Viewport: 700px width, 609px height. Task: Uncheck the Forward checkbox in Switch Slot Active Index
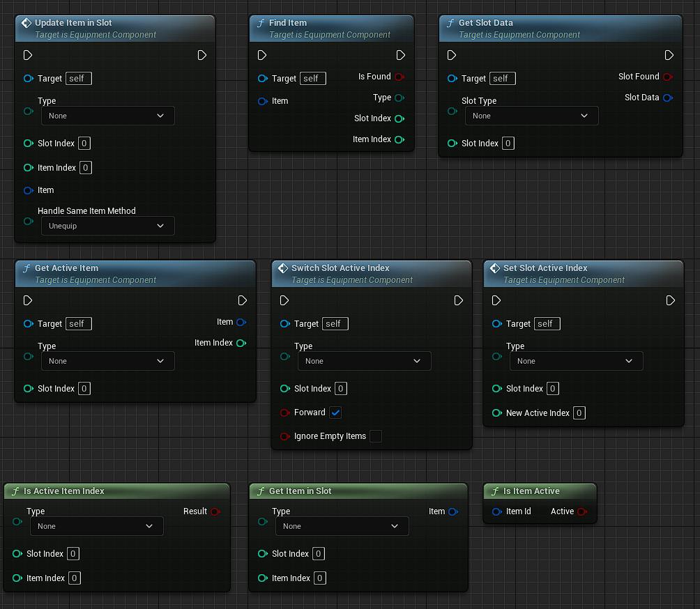(x=335, y=413)
